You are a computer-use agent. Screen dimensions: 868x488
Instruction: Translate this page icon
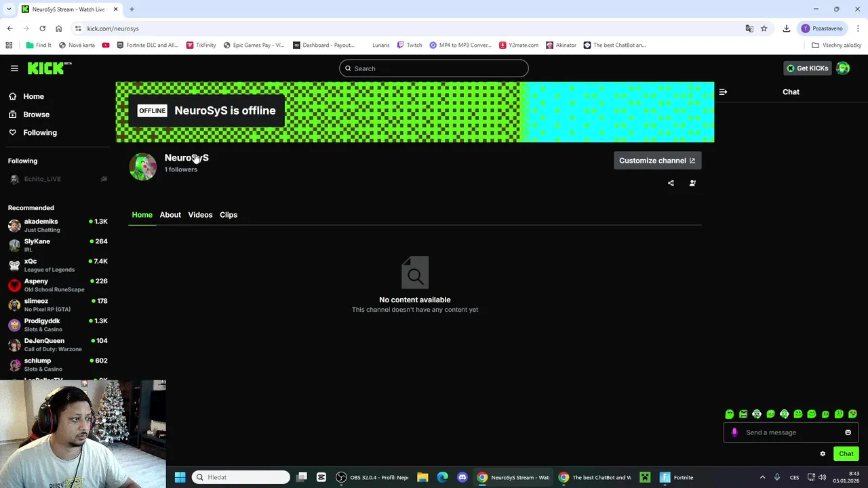(749, 28)
